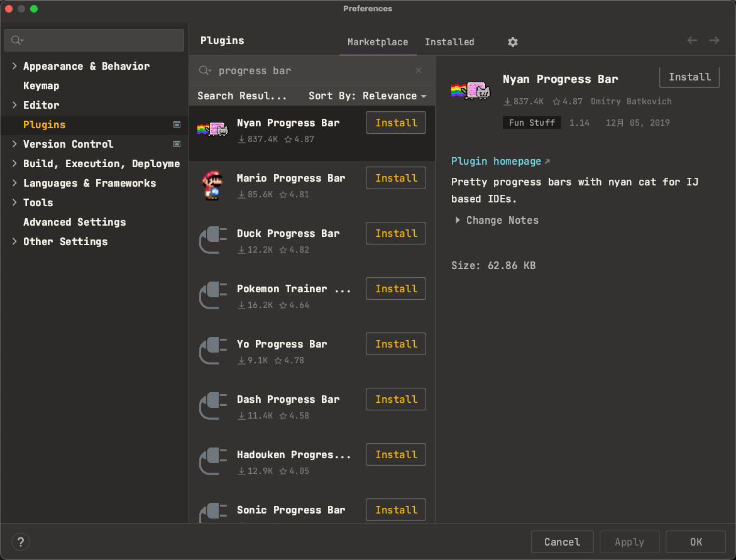736x560 pixels.
Task: Install Dash Progress Bar
Action: tap(396, 400)
